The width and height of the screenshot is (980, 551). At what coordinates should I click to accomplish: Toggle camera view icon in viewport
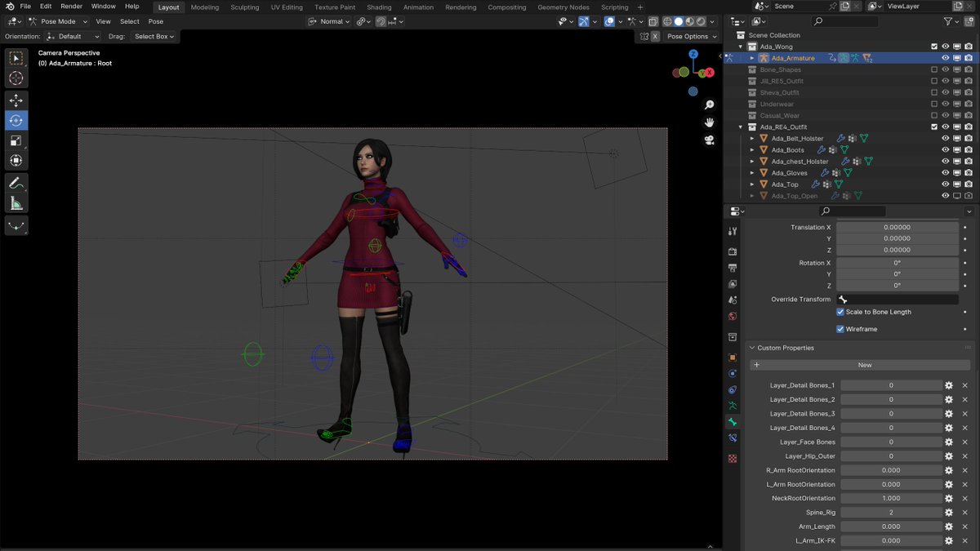tap(710, 140)
